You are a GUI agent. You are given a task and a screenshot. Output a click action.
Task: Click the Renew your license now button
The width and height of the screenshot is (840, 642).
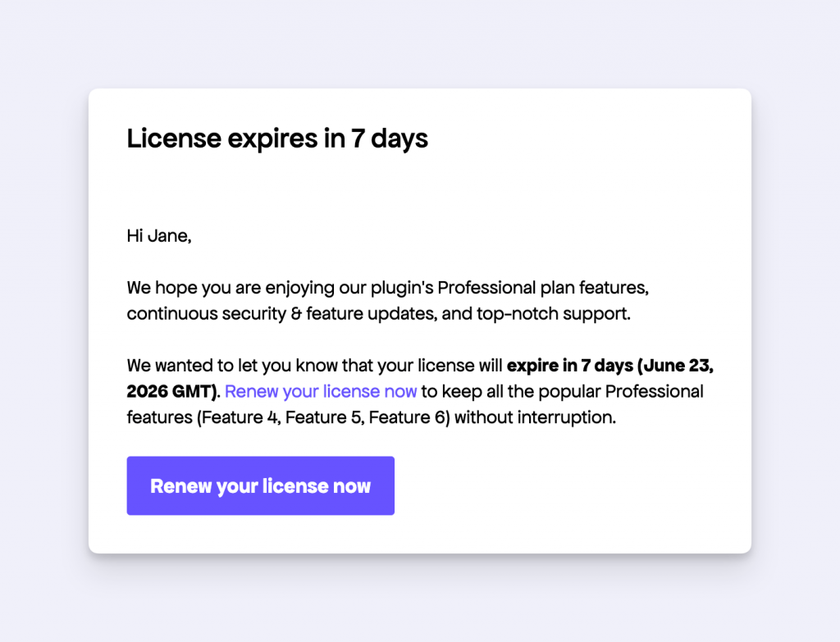[x=260, y=485]
